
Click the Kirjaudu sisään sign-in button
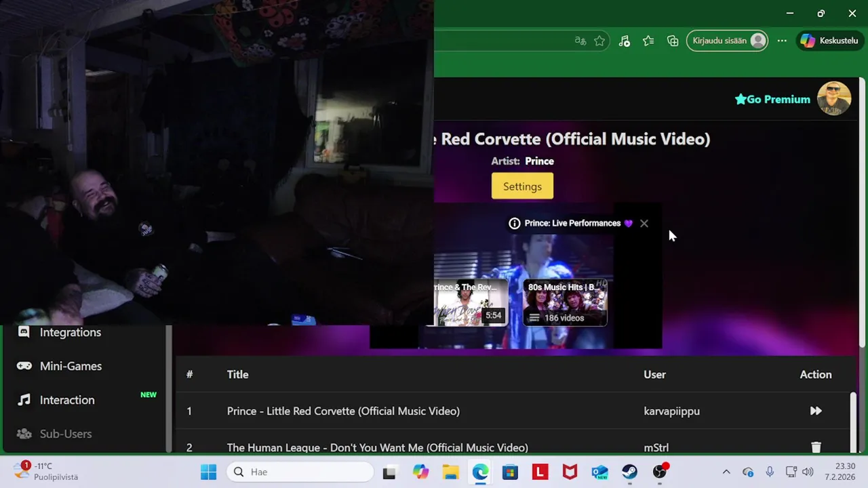728,41
